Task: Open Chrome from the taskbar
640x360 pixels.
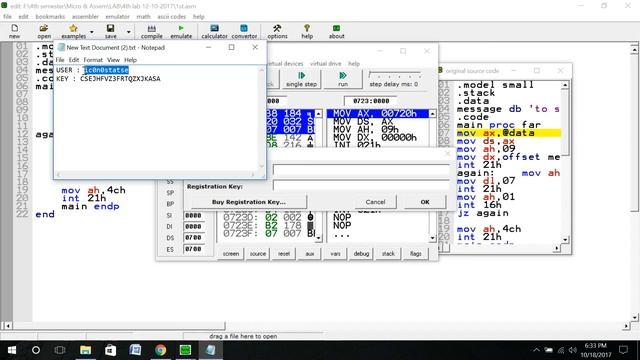Action: 160,350
